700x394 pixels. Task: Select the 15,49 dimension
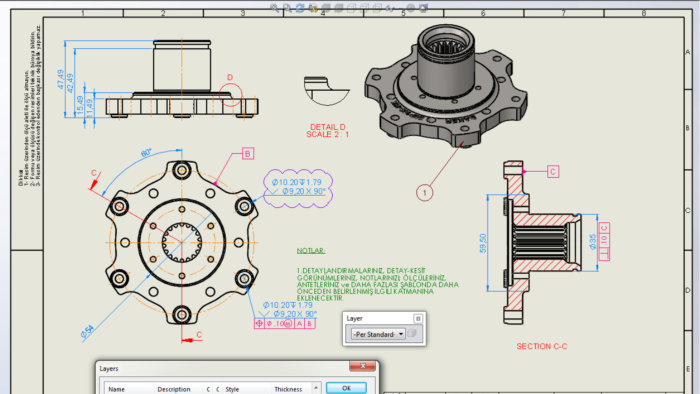[80, 106]
